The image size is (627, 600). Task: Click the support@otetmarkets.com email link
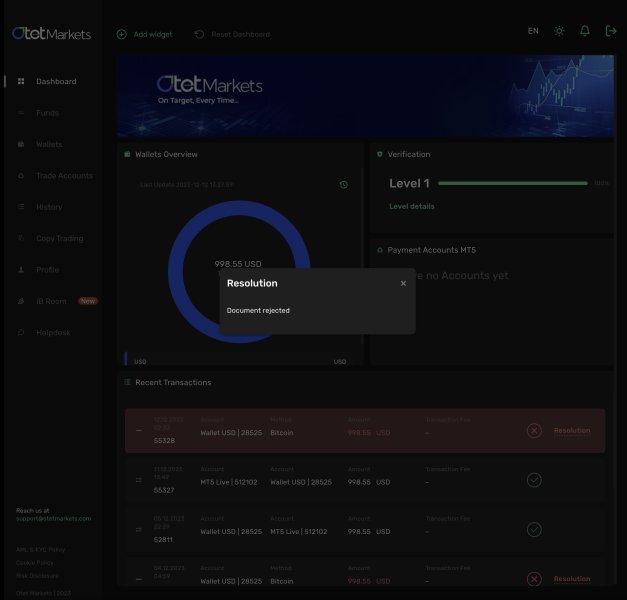click(x=54, y=518)
